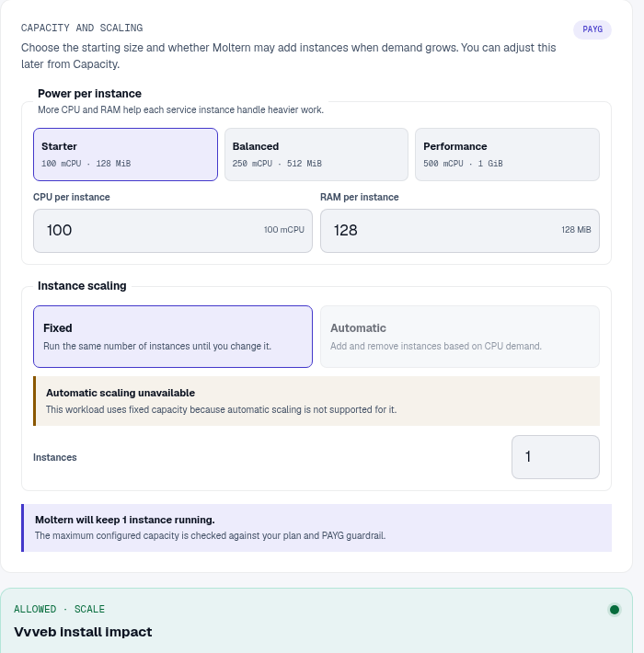644x653 pixels.
Task: Select the Starter power preset
Action: coord(125,155)
